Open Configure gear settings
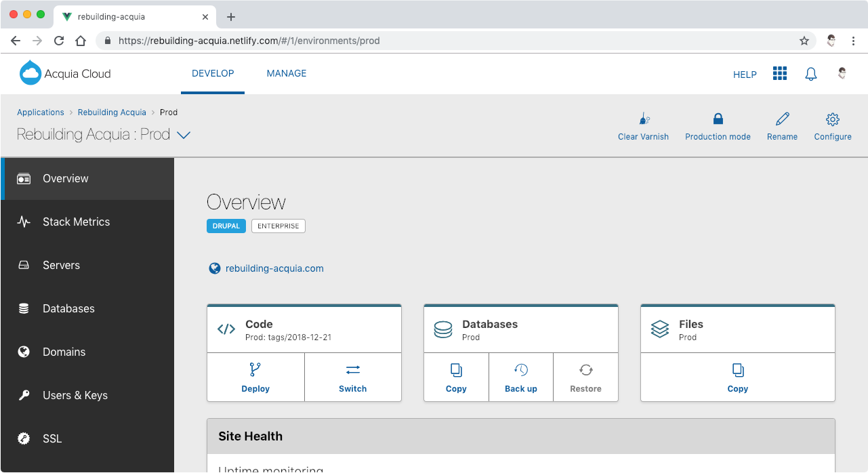This screenshot has width=868, height=473. click(832, 120)
